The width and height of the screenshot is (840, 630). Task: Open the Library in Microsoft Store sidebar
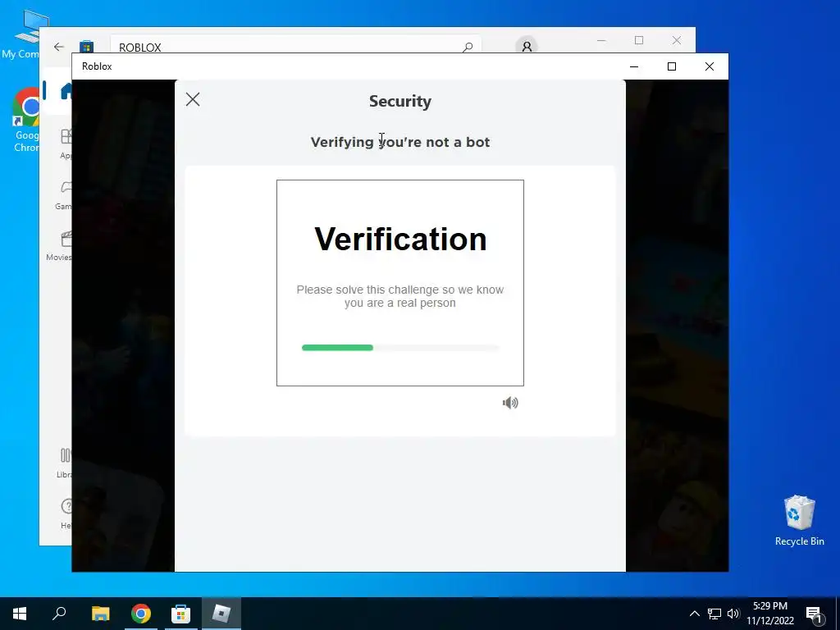[x=64, y=463]
